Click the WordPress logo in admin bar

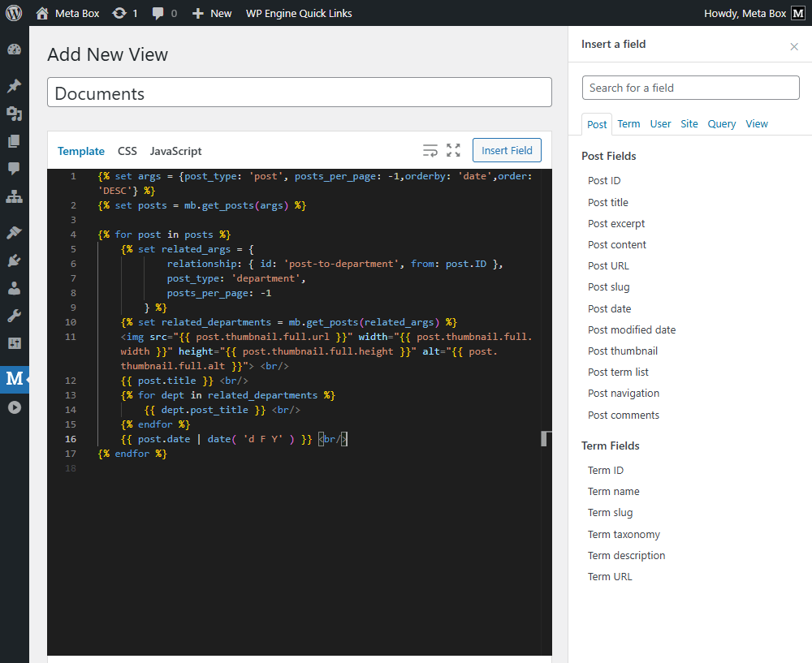pyautogui.click(x=14, y=13)
